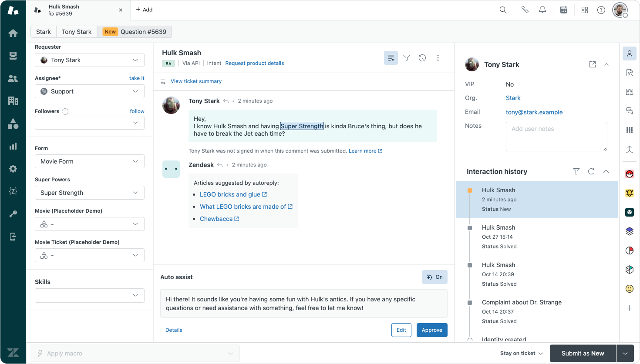Open the Views icon in sidebar

(x=13, y=56)
